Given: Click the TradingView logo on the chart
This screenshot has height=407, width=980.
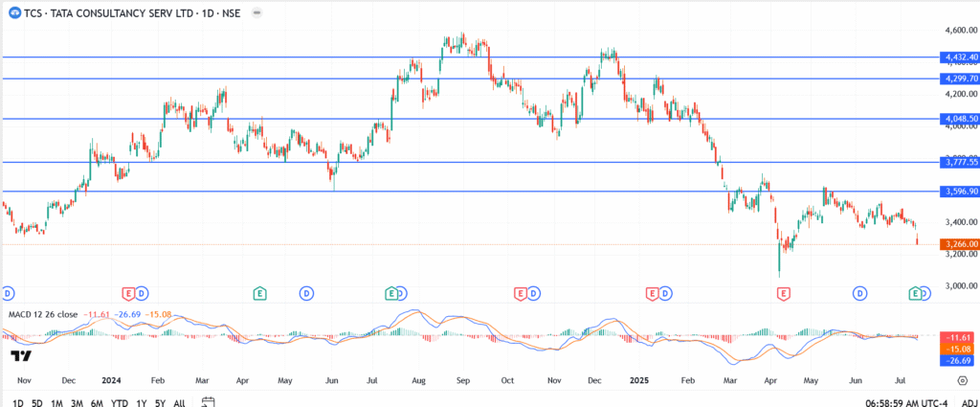Looking at the screenshot, I should (20, 356).
